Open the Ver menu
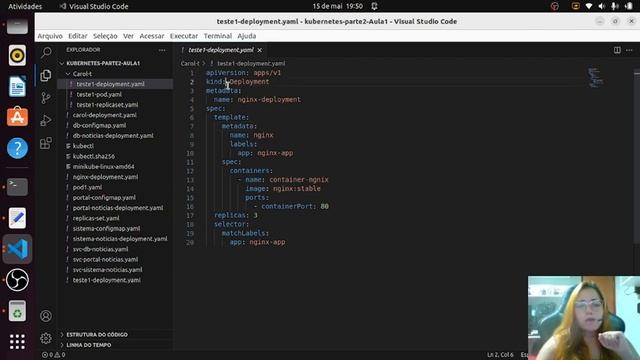This screenshot has height=360, width=640. click(128, 36)
